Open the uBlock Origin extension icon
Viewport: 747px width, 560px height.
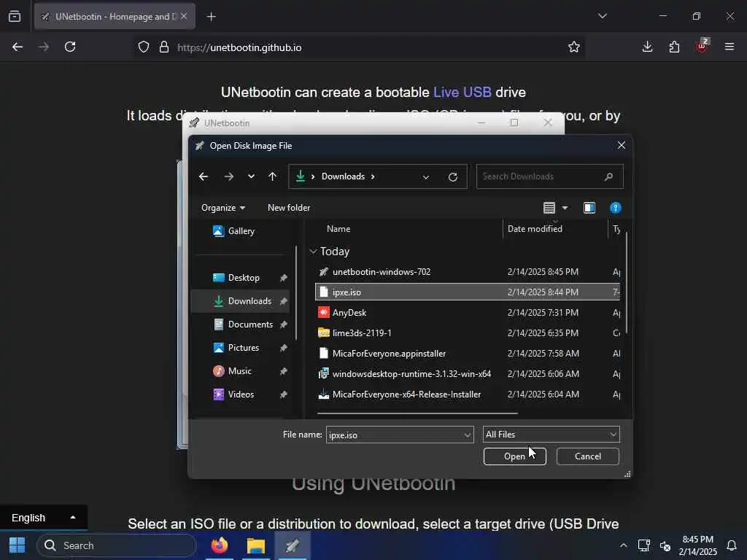pos(702,46)
